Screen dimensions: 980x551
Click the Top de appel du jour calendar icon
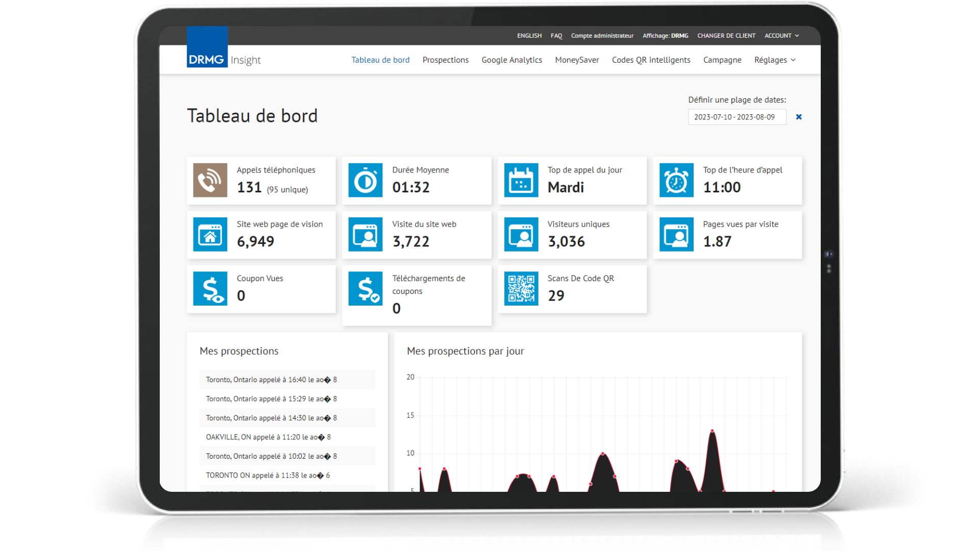click(x=521, y=180)
